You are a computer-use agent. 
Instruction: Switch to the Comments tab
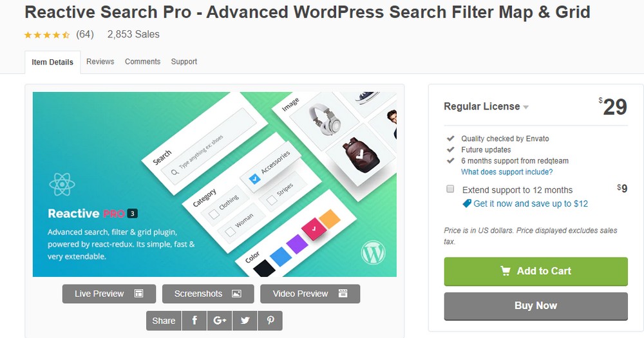point(142,62)
